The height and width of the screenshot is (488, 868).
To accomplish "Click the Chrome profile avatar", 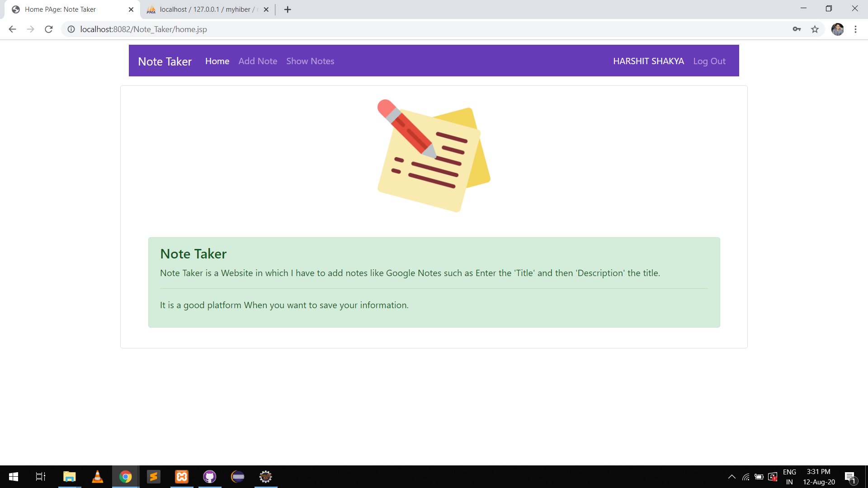I will click(x=837, y=29).
